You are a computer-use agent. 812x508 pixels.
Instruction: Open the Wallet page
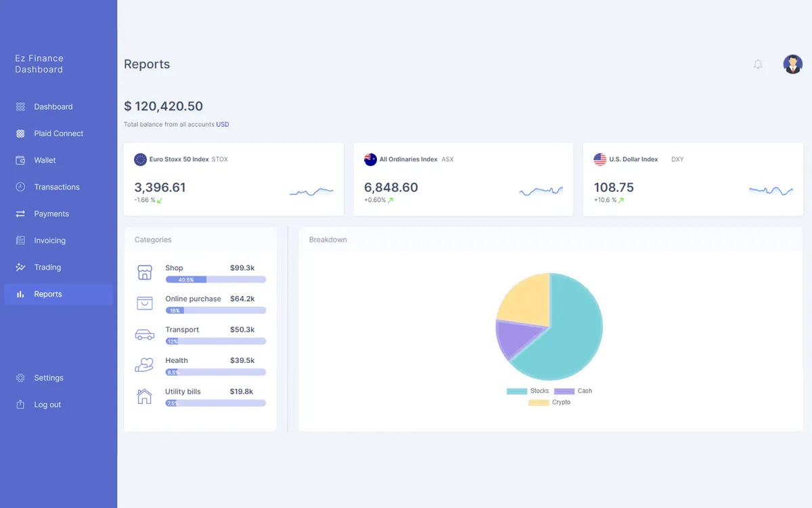[59, 161]
